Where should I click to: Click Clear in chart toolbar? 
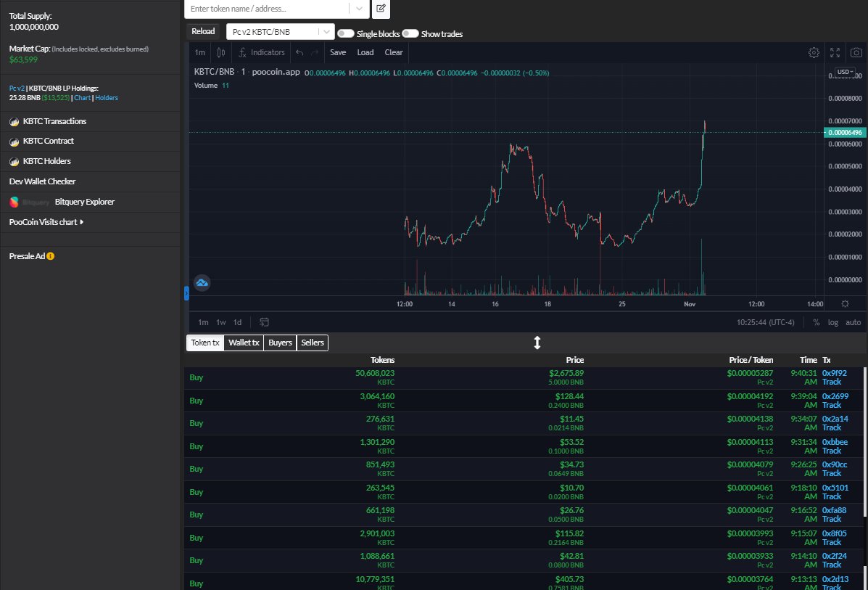pyautogui.click(x=394, y=53)
